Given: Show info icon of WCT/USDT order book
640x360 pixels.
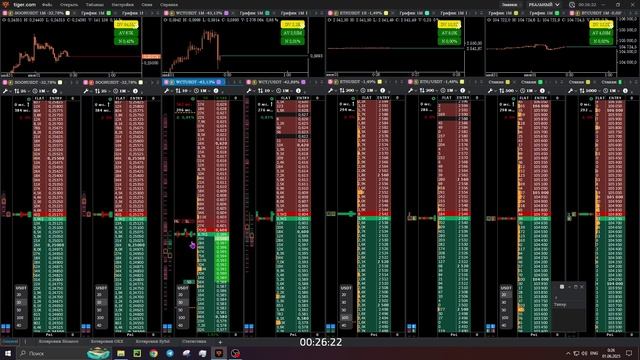Looking at the screenshot, I should pos(298,91).
